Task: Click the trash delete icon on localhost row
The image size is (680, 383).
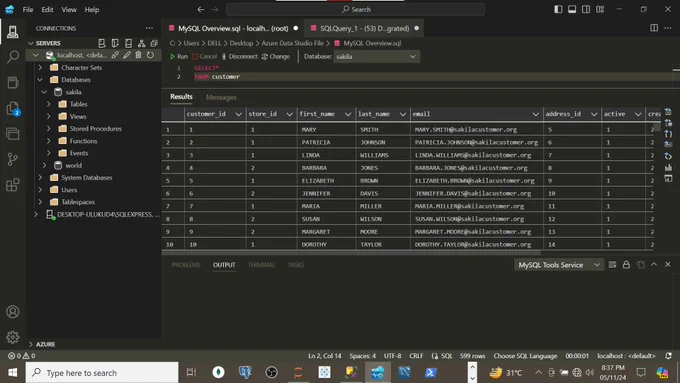Action: 138,55
